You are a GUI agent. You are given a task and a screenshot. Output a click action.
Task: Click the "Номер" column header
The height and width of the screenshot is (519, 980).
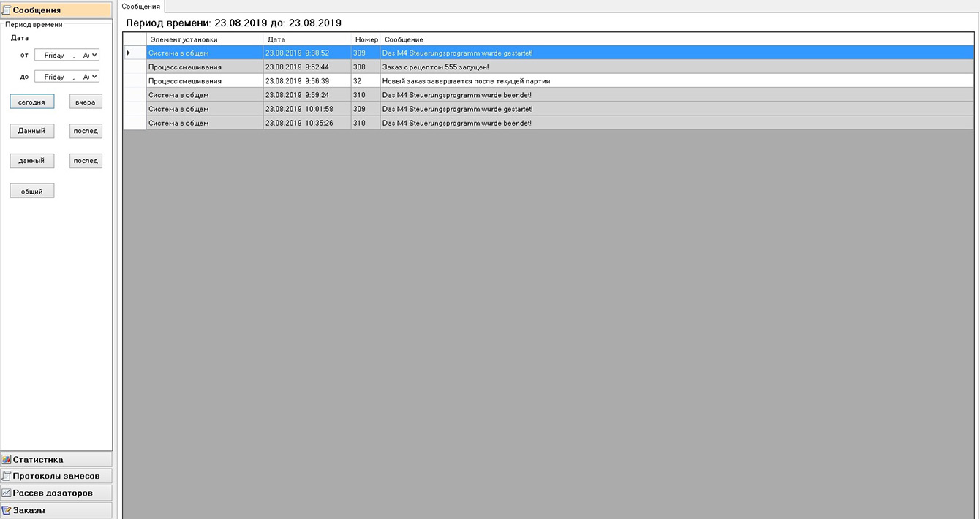point(366,39)
